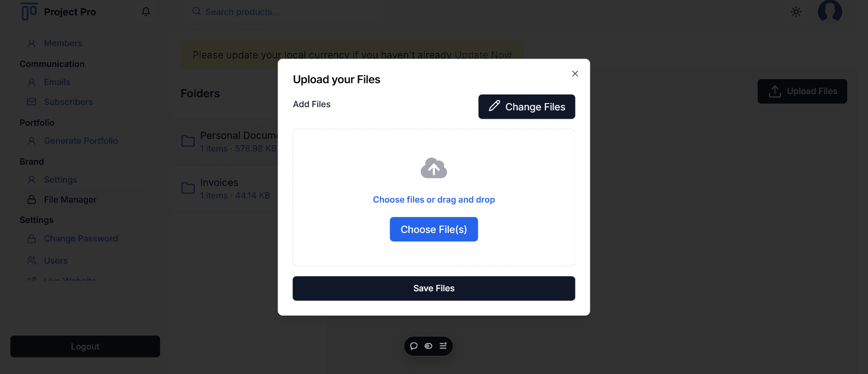Click the Invoices folder icon
This screenshot has height=374, width=868.
pos(188,188)
